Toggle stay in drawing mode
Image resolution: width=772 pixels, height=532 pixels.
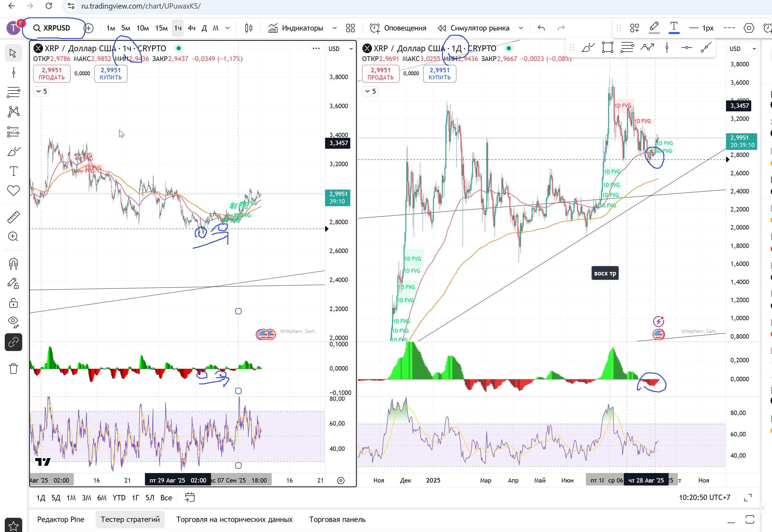(13, 283)
